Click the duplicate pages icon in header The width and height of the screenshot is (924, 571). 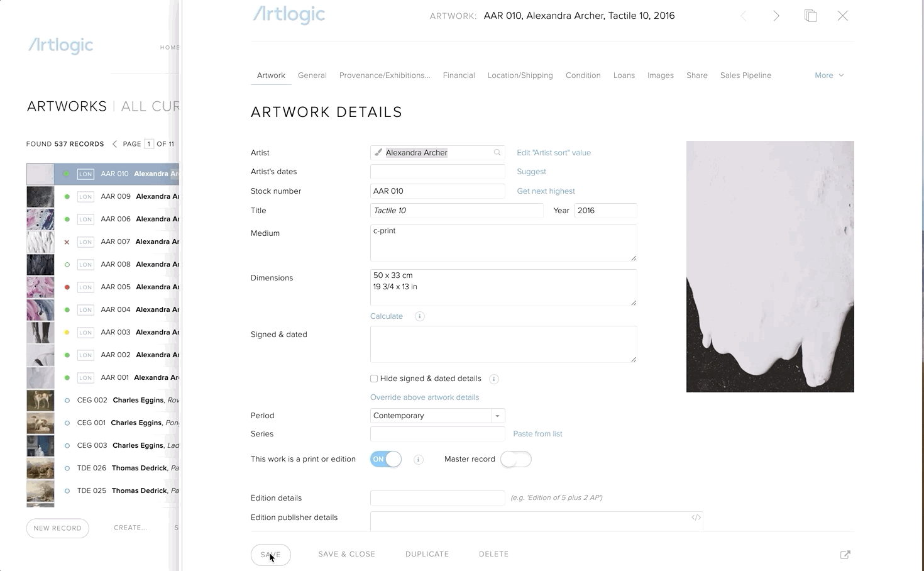tap(811, 16)
